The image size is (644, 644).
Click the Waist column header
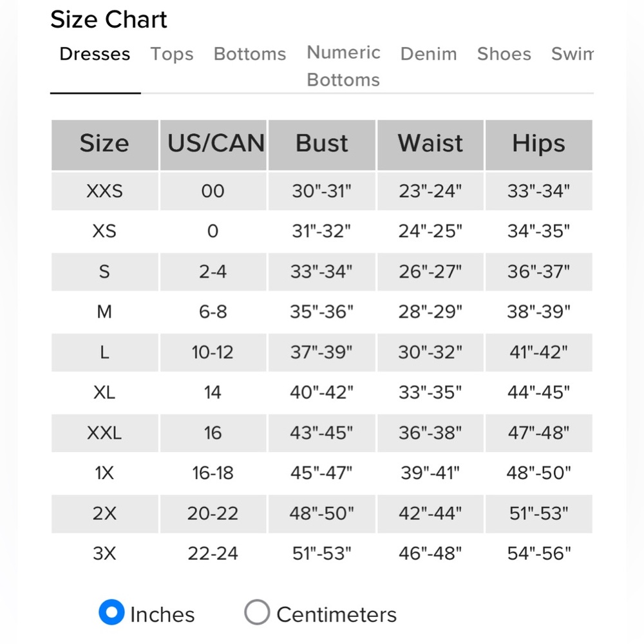tap(430, 144)
